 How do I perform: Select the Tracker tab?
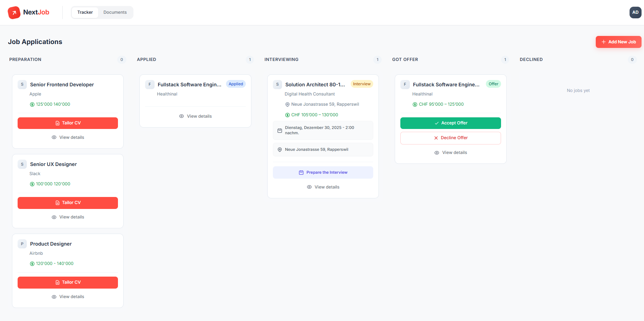point(85,12)
